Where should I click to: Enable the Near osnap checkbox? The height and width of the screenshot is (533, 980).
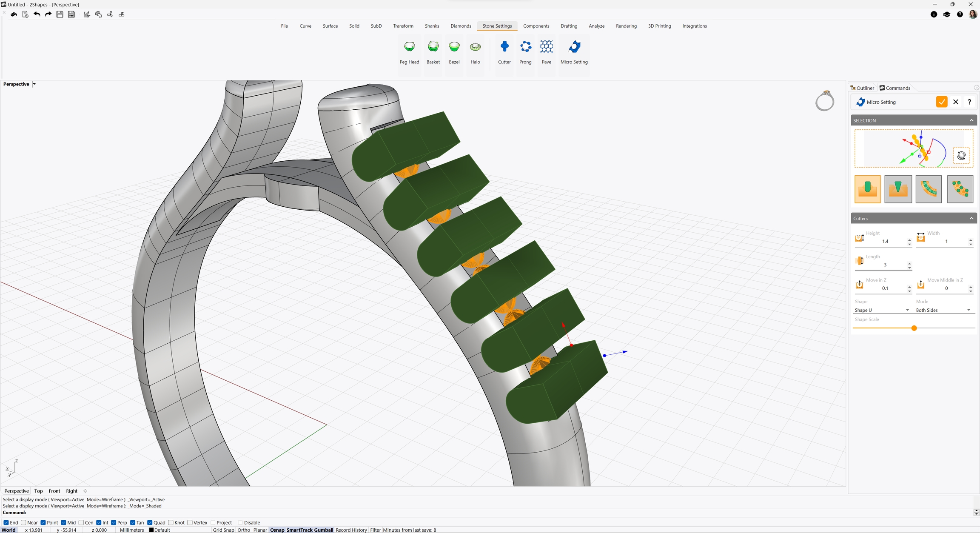click(x=24, y=522)
